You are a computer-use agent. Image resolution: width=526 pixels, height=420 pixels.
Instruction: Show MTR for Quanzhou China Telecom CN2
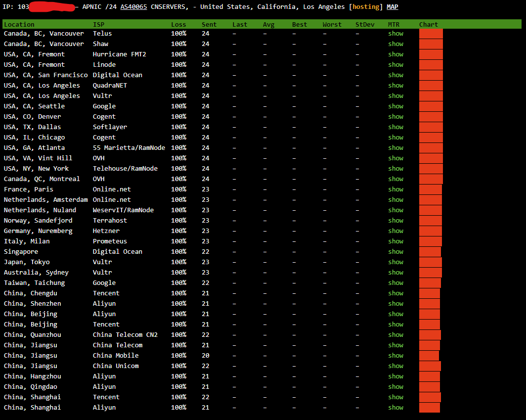click(396, 335)
